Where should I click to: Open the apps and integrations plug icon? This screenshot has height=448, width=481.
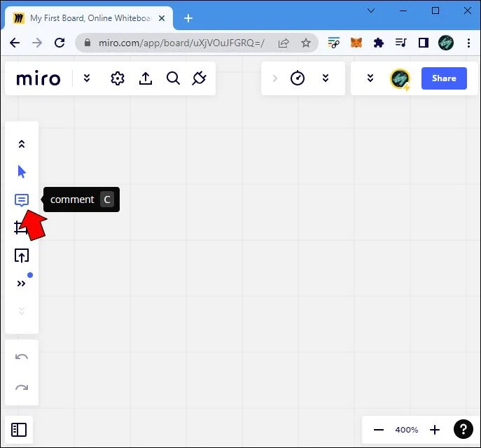coord(199,78)
